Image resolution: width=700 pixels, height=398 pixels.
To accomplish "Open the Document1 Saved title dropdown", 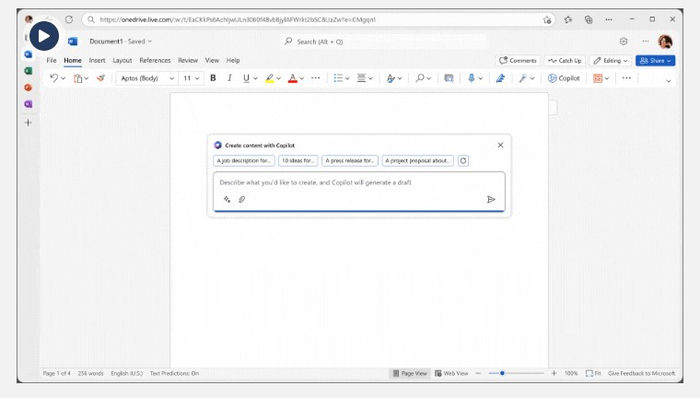I will click(121, 41).
